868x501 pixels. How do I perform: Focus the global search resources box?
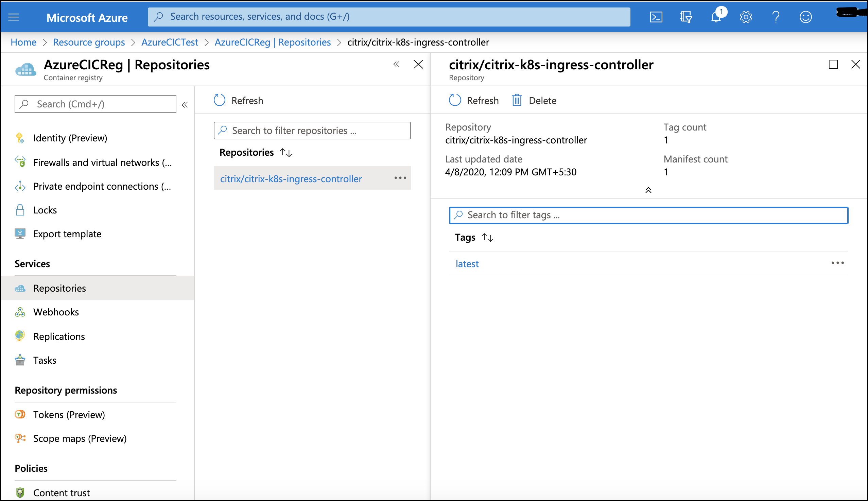[389, 17]
